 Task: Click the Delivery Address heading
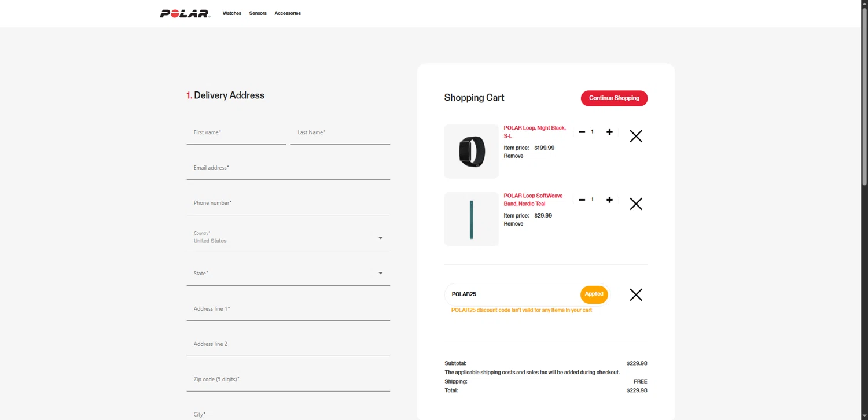[x=225, y=95]
